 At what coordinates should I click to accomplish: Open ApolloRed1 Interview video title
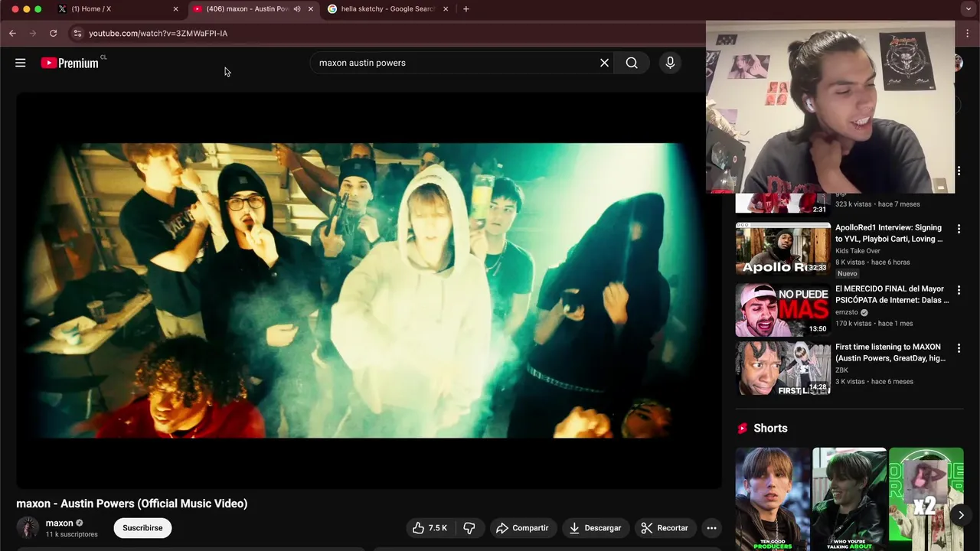889,233
